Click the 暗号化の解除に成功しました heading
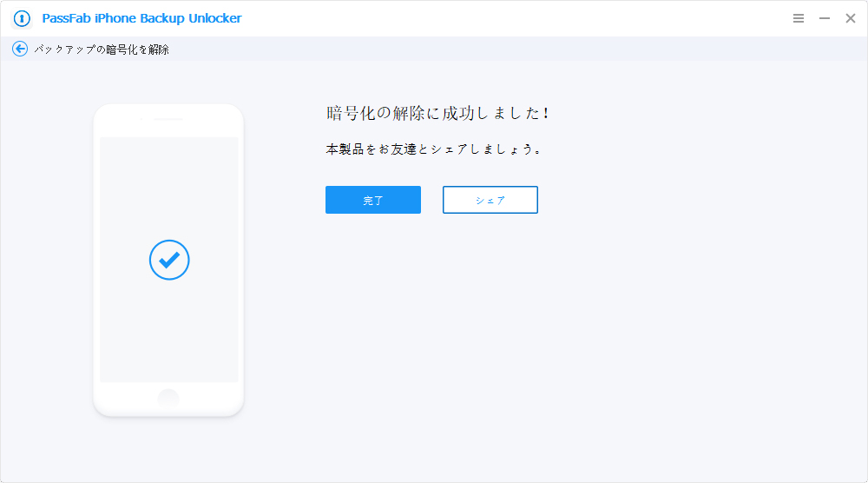868x483 pixels. [x=437, y=114]
